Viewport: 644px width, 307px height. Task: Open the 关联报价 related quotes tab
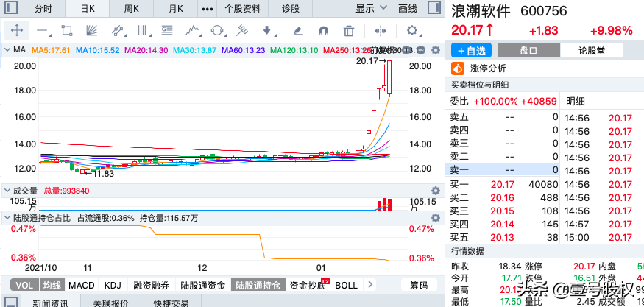click(x=111, y=303)
